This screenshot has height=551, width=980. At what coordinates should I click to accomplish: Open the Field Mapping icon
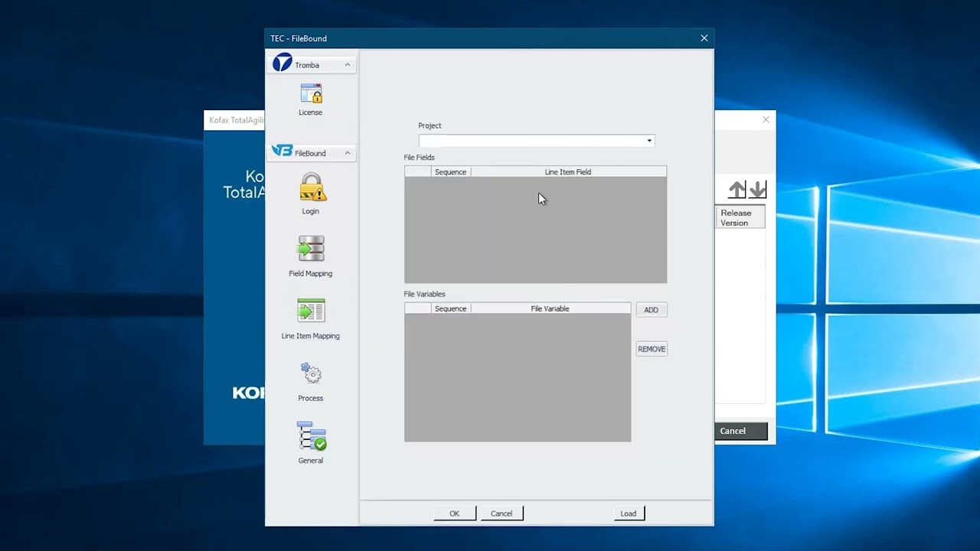(x=311, y=249)
